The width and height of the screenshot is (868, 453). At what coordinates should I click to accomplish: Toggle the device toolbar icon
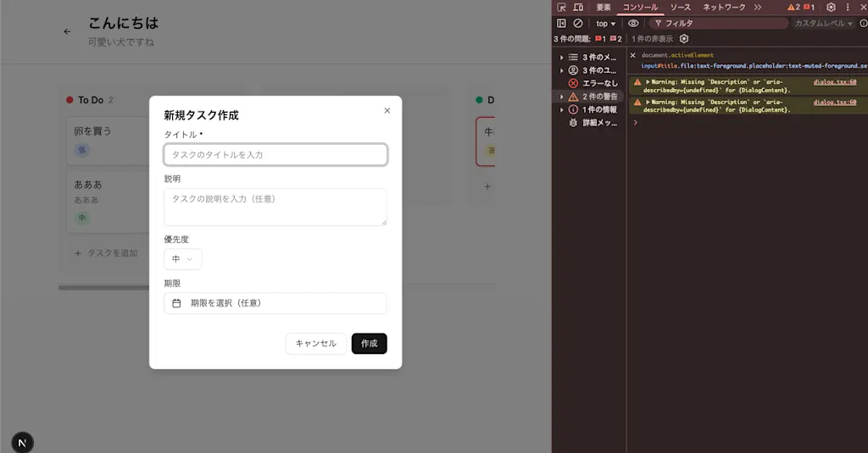[x=578, y=7]
